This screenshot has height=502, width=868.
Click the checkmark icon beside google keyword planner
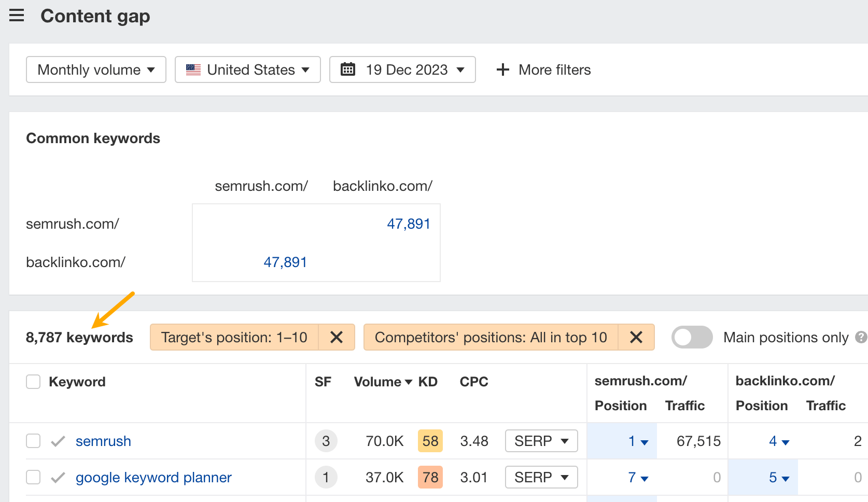pyautogui.click(x=58, y=477)
